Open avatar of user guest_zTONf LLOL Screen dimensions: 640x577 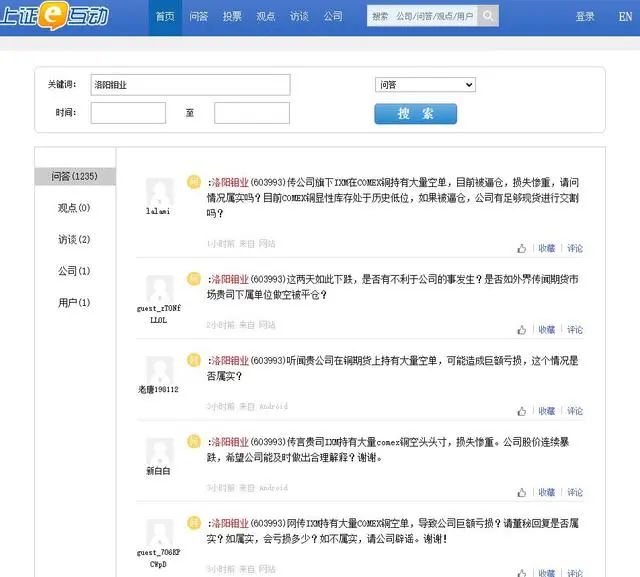click(x=159, y=288)
